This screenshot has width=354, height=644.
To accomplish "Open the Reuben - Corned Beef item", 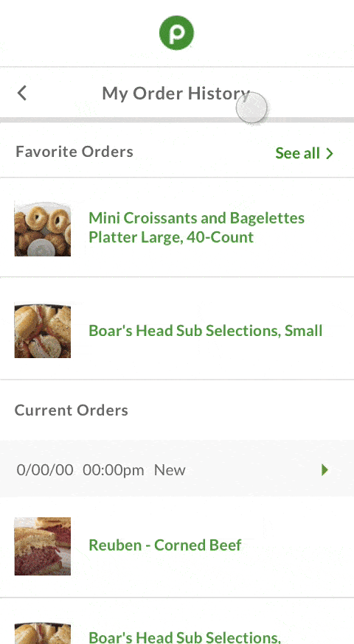I will (165, 545).
